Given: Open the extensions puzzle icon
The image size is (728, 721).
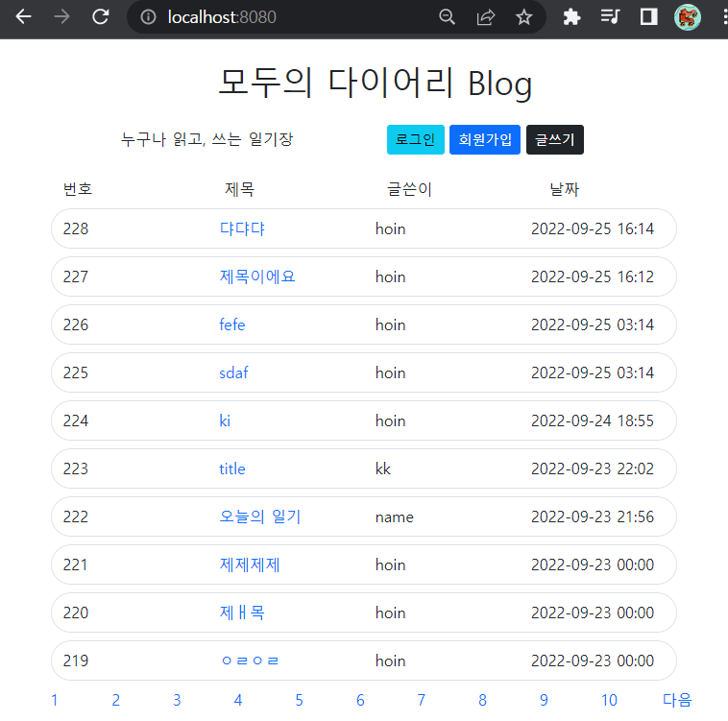Looking at the screenshot, I should (x=571, y=17).
